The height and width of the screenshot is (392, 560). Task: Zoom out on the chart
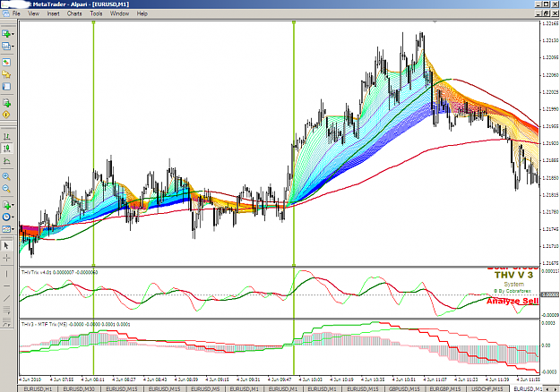pyautogui.click(x=6, y=189)
